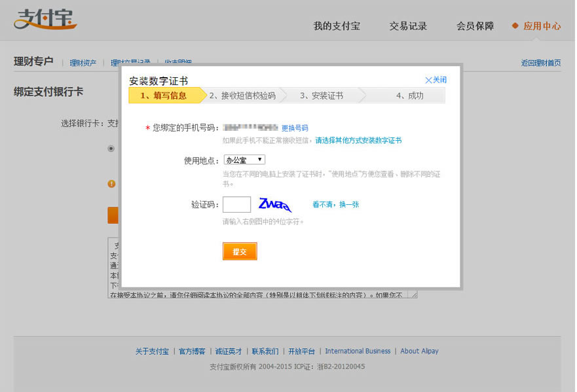Select step 2、接收短信校验码 tab
This screenshot has width=577, height=392.
242,96
